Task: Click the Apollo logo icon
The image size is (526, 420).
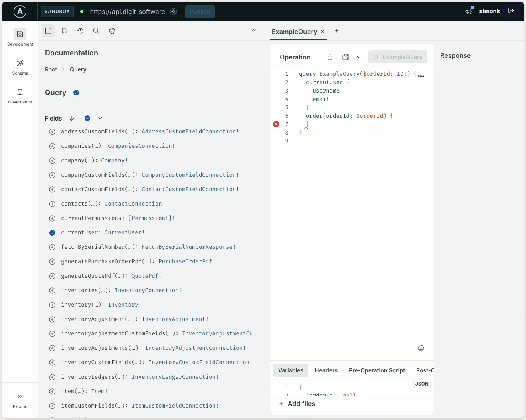Action: (x=20, y=12)
